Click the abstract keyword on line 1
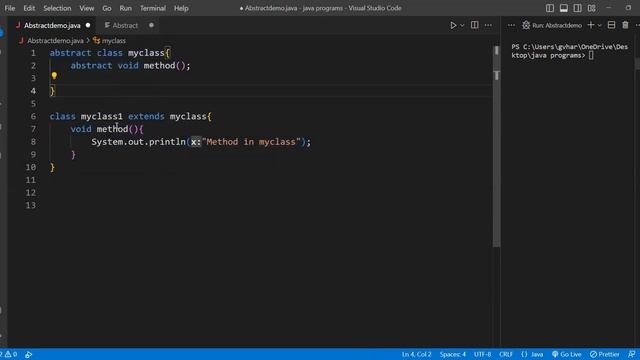The image size is (640, 360). tap(70, 53)
